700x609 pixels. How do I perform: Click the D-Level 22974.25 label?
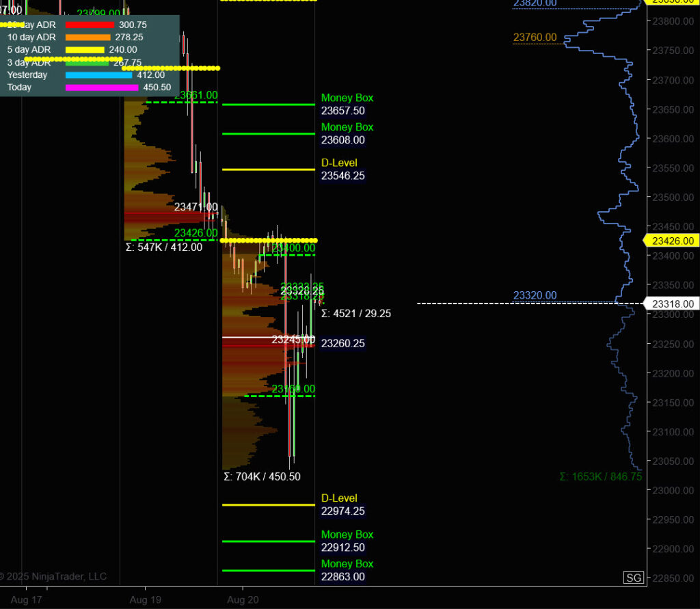pos(342,505)
